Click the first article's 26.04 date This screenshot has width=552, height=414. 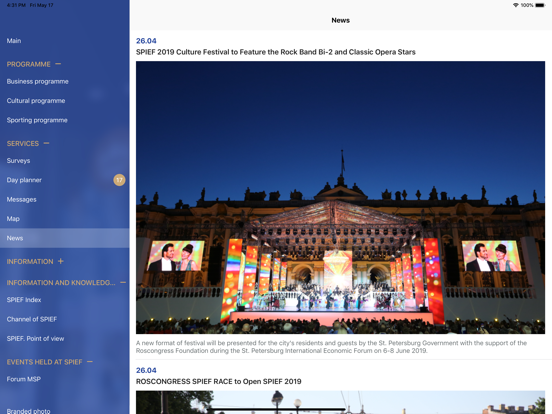pos(146,41)
